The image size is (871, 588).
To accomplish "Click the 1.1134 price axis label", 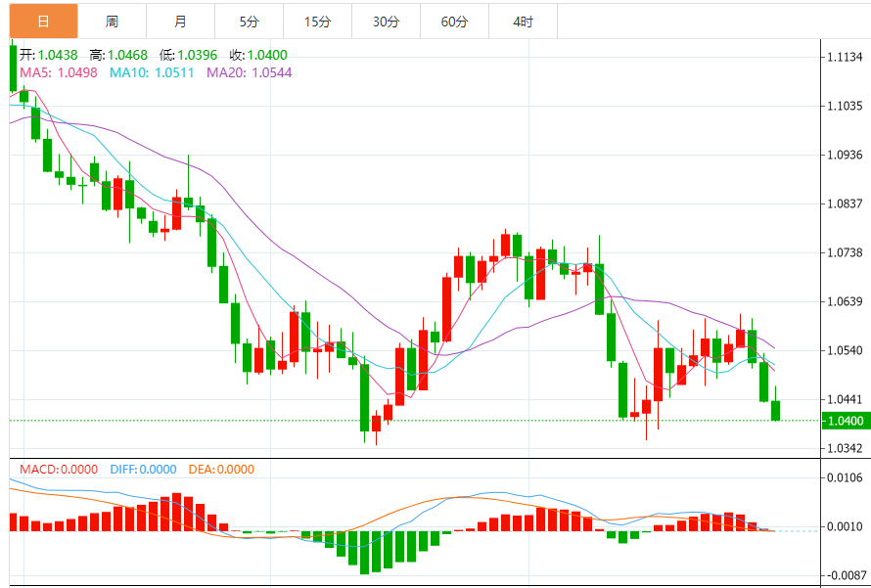I will (845, 57).
